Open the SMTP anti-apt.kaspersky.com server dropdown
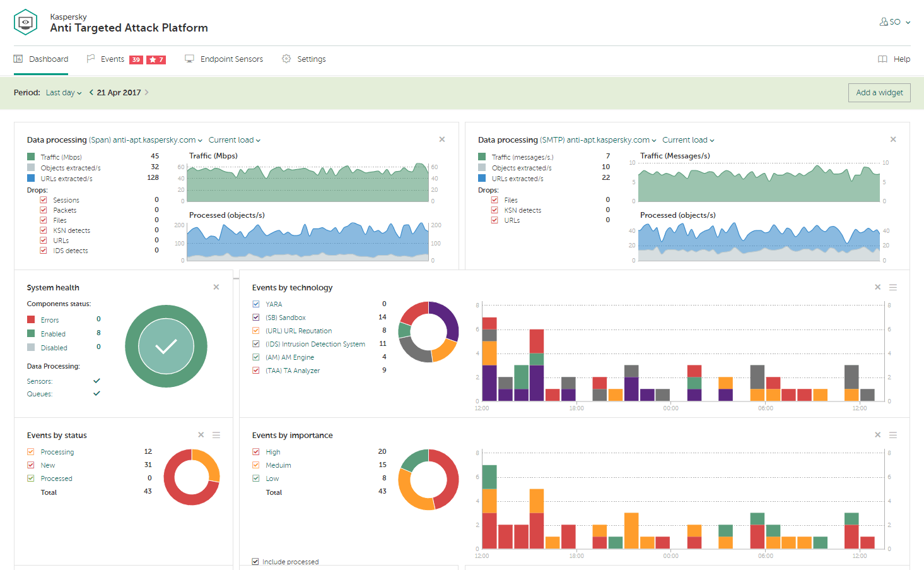The width and height of the screenshot is (924, 570). pos(611,140)
